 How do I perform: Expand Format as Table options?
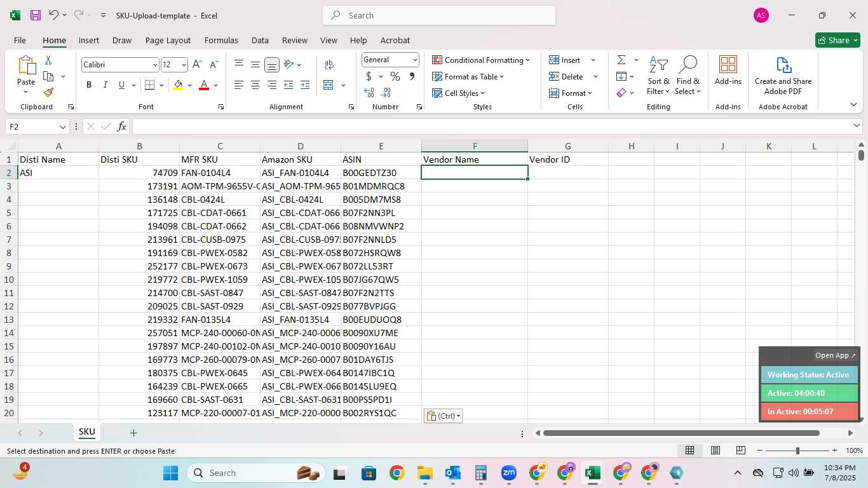tap(468, 76)
